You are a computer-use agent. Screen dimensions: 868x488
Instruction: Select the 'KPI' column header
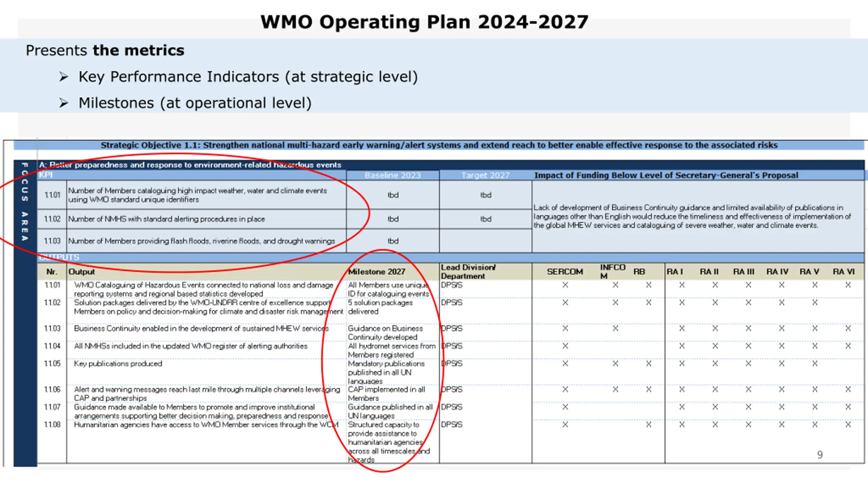click(x=45, y=175)
